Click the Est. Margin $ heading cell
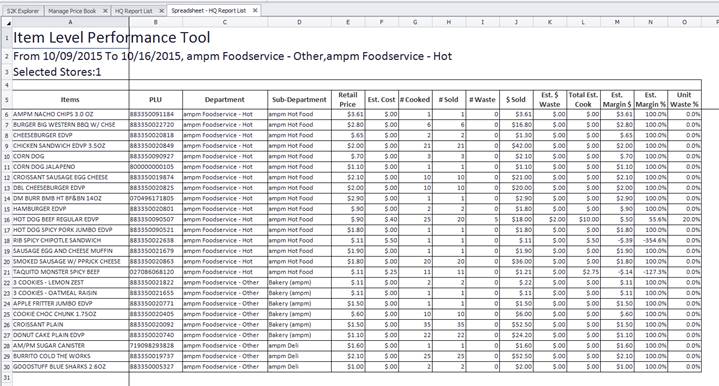This screenshot has height=386, width=719. point(617,99)
